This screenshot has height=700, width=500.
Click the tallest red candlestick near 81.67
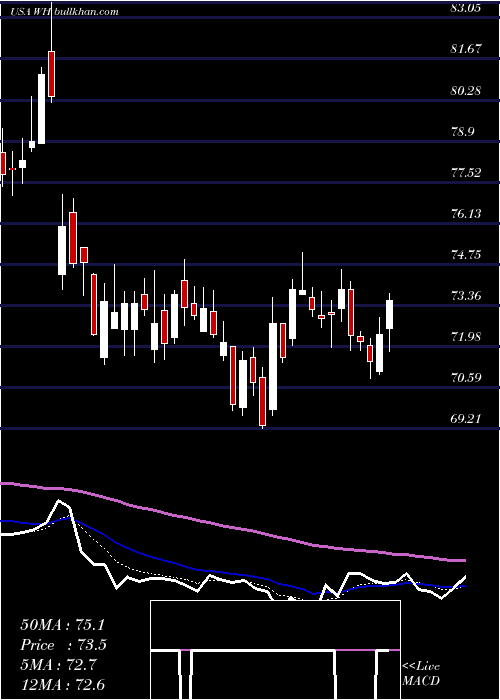(x=52, y=74)
